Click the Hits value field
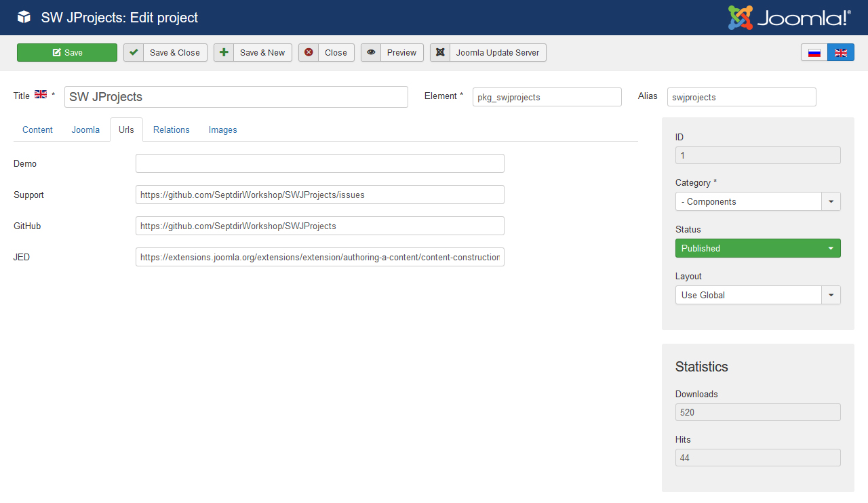The height and width of the screenshot is (503, 868). click(758, 458)
